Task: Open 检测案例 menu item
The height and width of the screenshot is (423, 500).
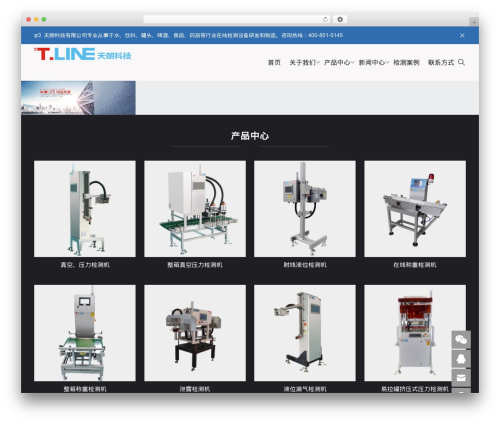Action: [406, 62]
